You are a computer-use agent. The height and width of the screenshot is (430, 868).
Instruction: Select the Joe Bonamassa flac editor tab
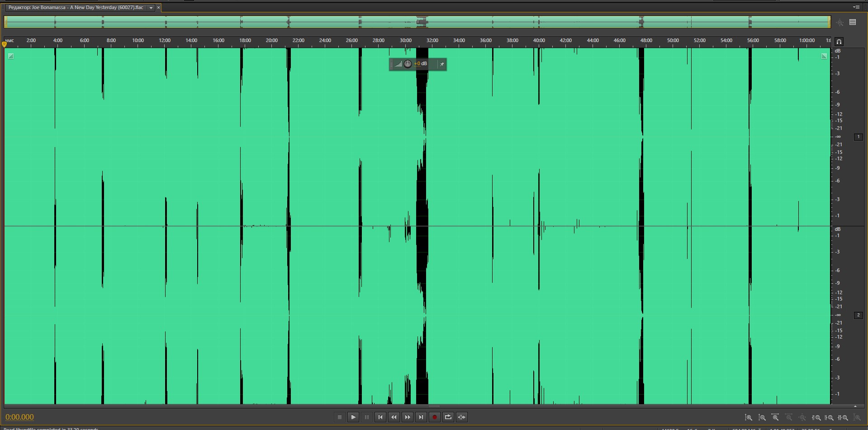(x=76, y=8)
